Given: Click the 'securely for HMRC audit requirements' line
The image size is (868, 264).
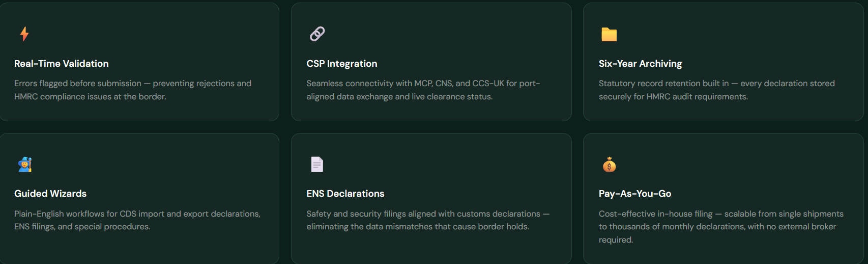Looking at the screenshot, I should point(673,96).
